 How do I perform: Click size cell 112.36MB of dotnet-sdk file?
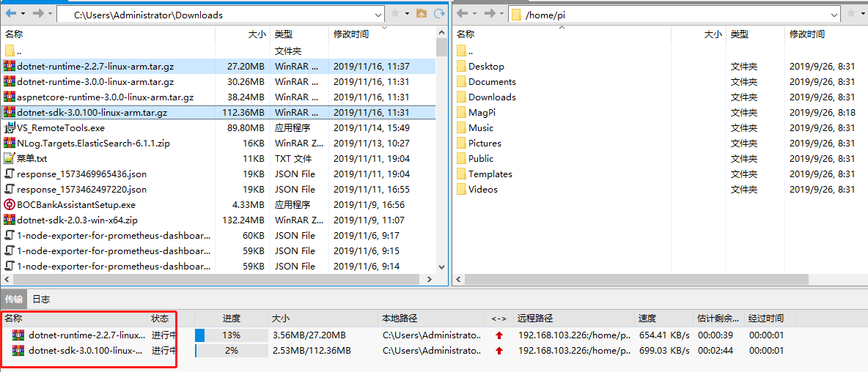[x=243, y=112]
